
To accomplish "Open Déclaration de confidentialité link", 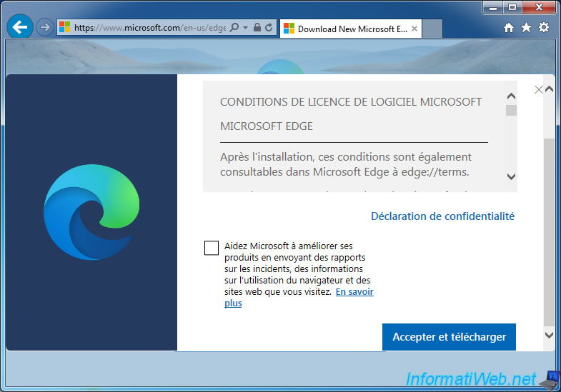I will (442, 216).
